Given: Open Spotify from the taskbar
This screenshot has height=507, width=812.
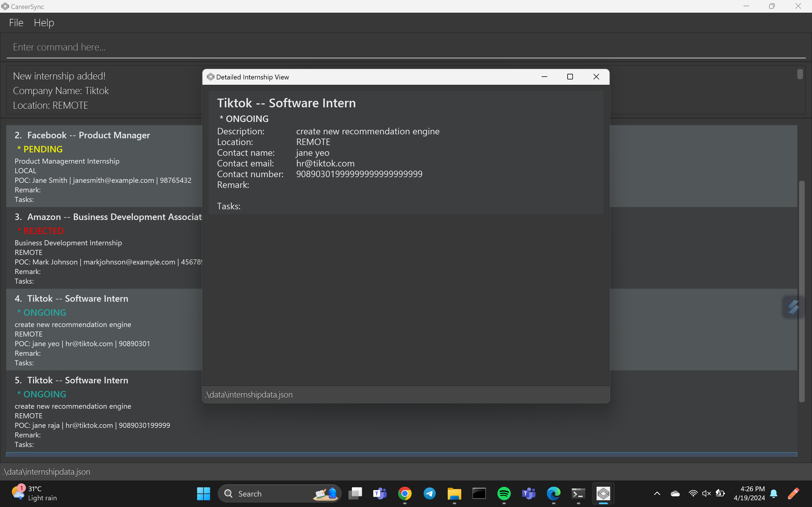Looking at the screenshot, I should 504,493.
